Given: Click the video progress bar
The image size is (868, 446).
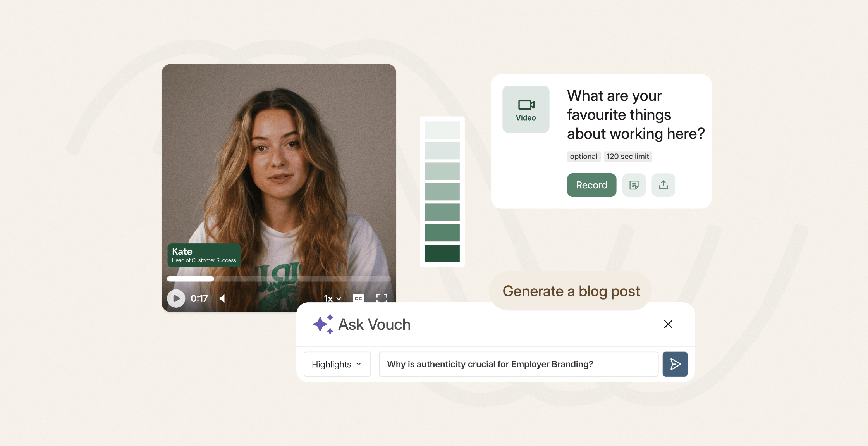Looking at the screenshot, I should [x=279, y=279].
